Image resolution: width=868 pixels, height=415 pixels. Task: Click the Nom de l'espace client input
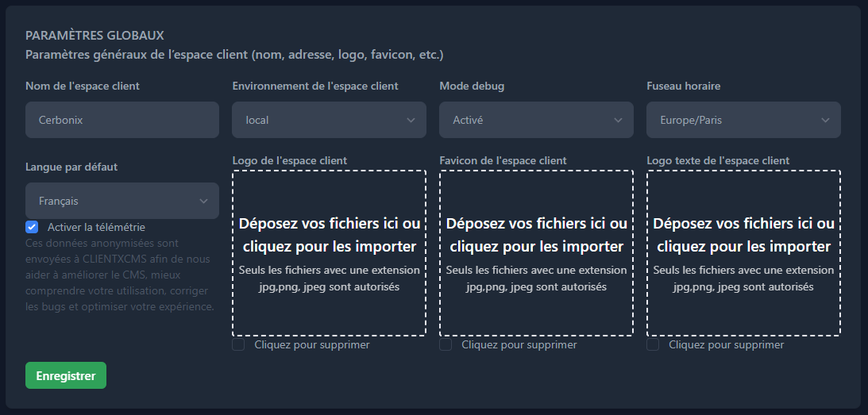pyautogui.click(x=122, y=120)
